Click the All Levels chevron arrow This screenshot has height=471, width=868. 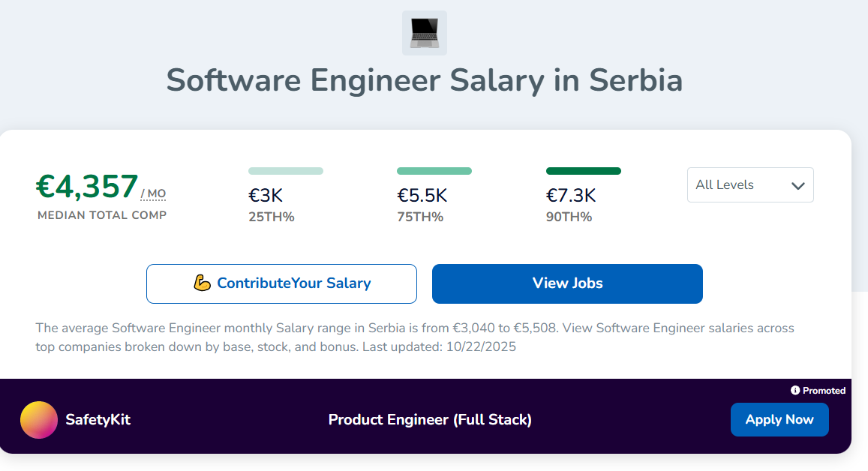point(797,186)
